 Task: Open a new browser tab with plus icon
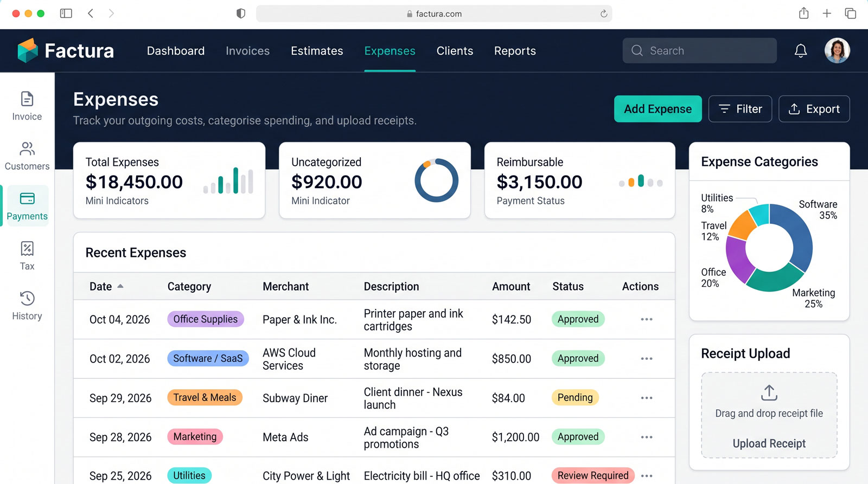(x=827, y=14)
